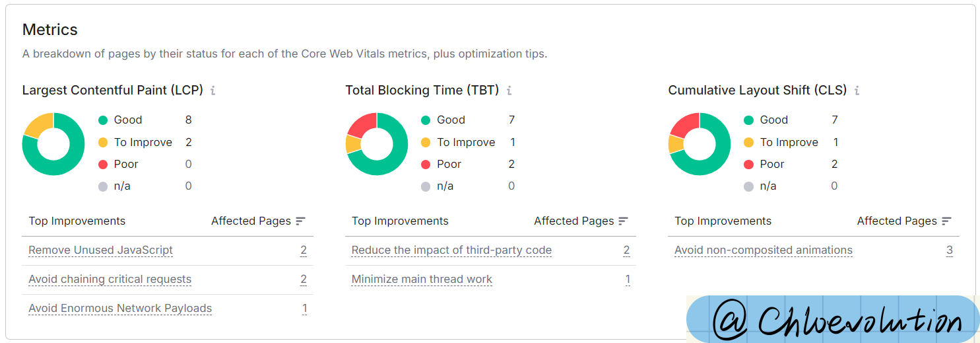Screen dimensions: 980x343
Task: Click the TBT donut chart
Action: tap(377, 144)
